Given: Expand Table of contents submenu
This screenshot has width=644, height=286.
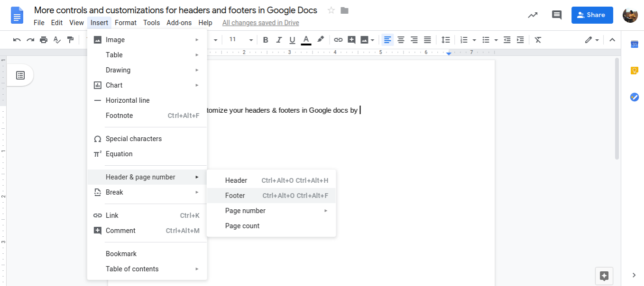Looking at the screenshot, I should pos(147,269).
